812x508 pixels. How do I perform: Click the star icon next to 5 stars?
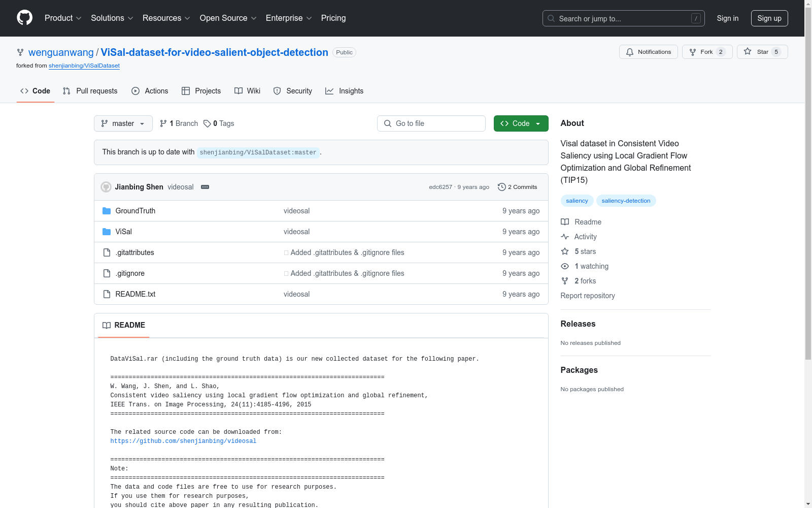point(565,251)
